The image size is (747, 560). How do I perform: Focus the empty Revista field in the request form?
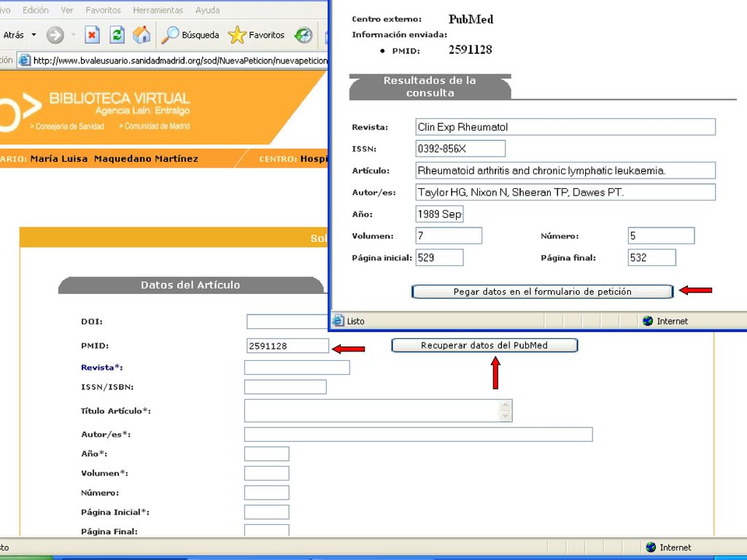(297, 367)
